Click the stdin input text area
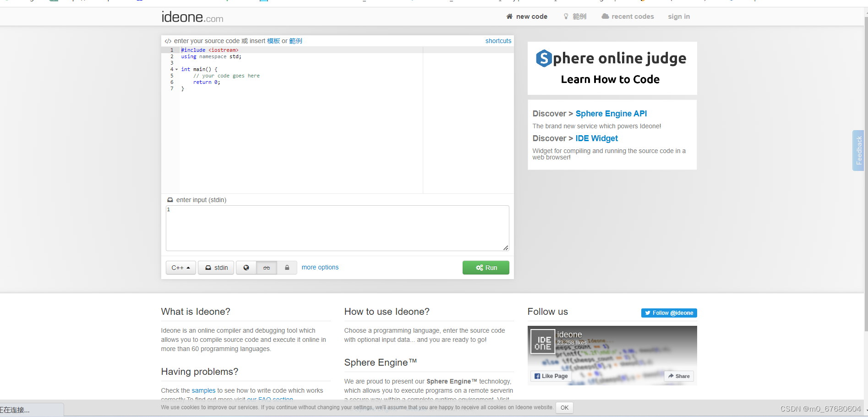The width and height of the screenshot is (868, 417). click(337, 228)
